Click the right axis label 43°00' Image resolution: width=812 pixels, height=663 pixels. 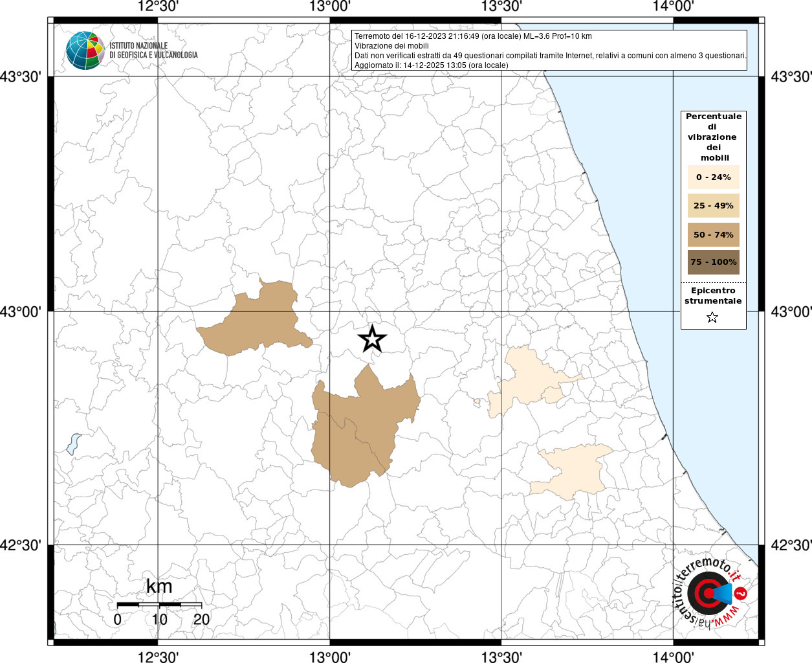point(791,311)
